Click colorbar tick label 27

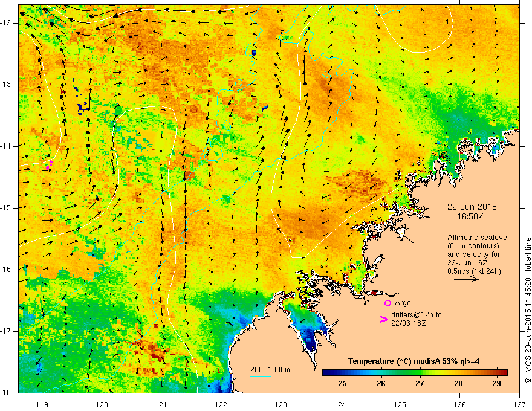[420, 384]
